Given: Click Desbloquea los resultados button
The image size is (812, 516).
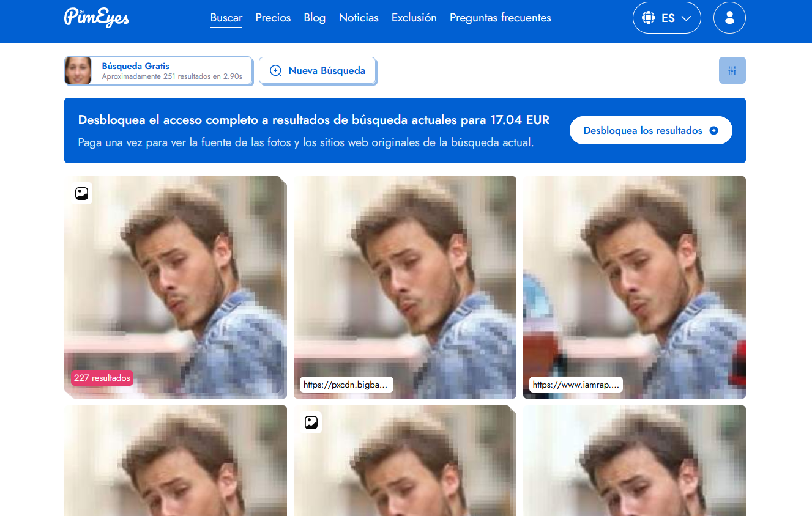Looking at the screenshot, I should click(650, 130).
